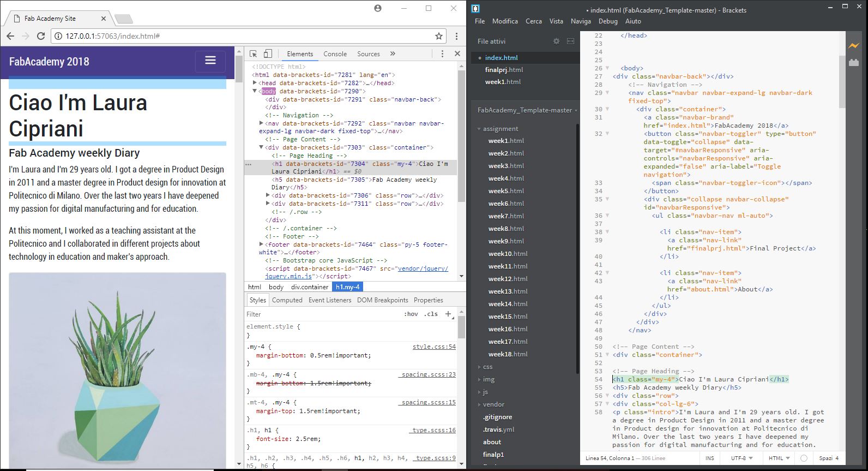Open FabAcademy_Template-master project dropdown

(x=527, y=110)
